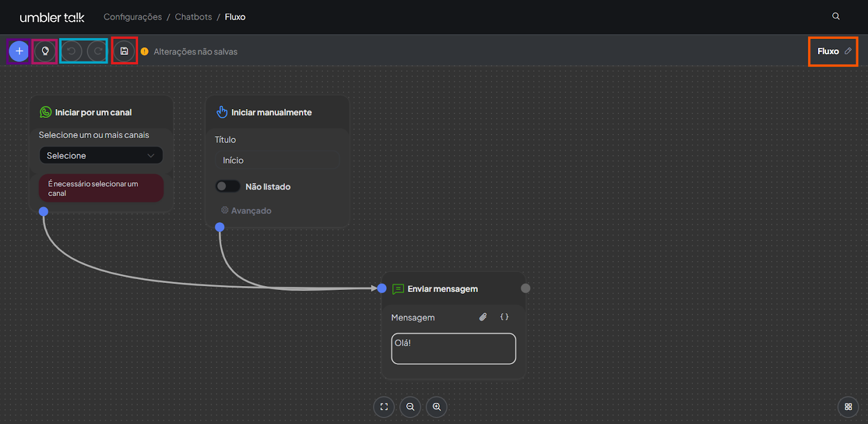This screenshot has width=868, height=424.
Task: Click the redo arrow in toolbar
Action: 98,51
